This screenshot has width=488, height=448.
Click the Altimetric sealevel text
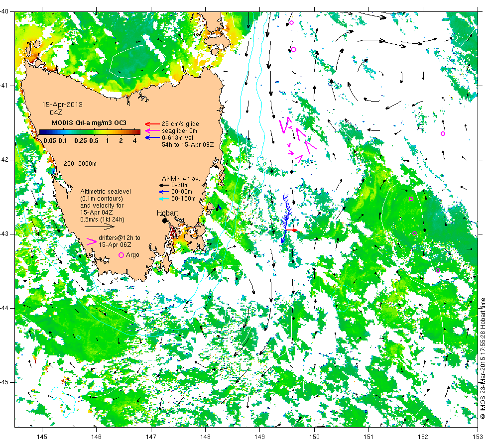point(106,192)
